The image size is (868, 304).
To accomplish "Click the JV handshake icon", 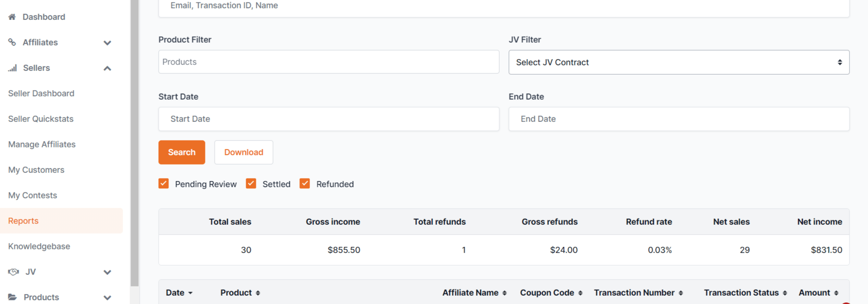I will pyautogui.click(x=13, y=272).
